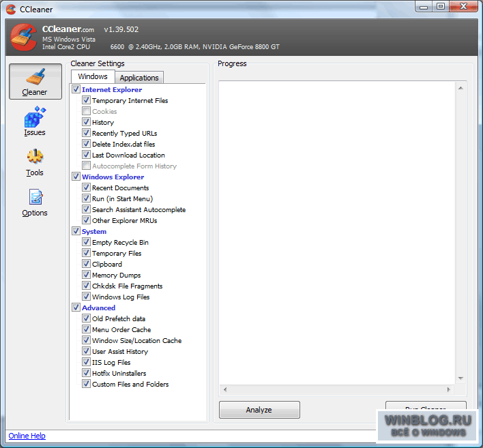The width and height of the screenshot is (483, 448).
Task: Click the horizontal scrollbar right arrow
Action: tap(448, 389)
